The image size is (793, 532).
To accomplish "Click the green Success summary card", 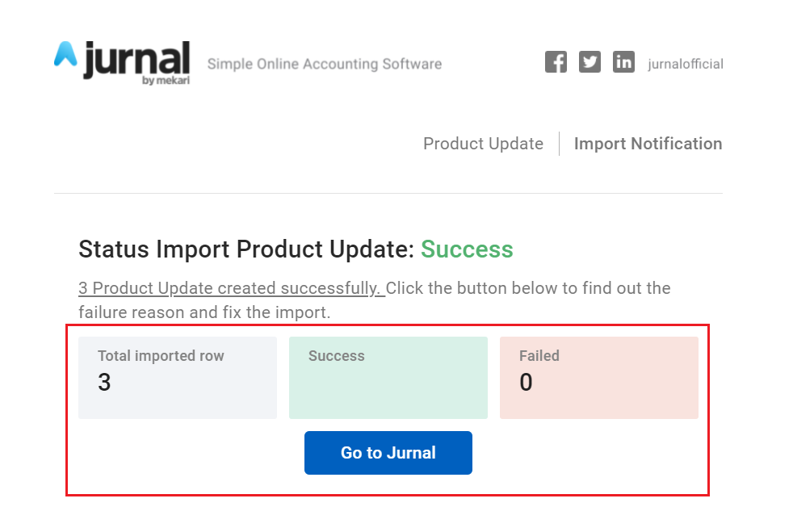I will 388,378.
